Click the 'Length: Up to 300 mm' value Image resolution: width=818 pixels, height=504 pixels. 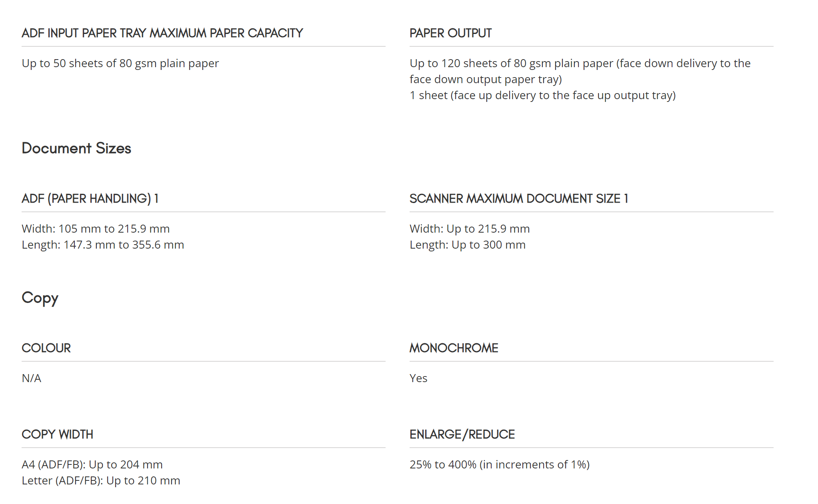tap(468, 245)
